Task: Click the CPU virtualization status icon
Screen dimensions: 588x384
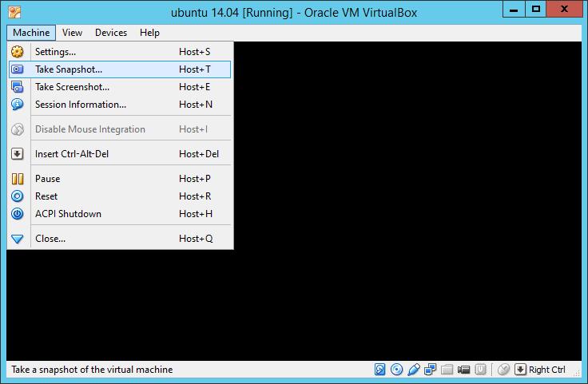Action: (480, 370)
